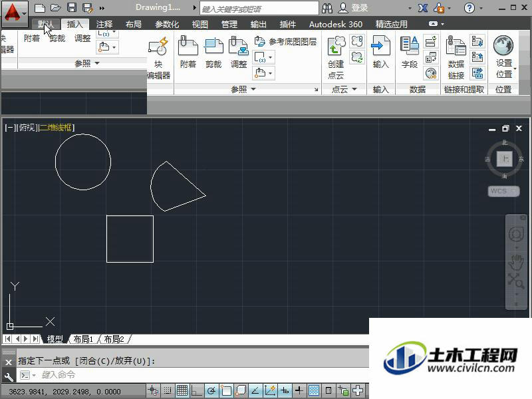Select the Pan hand tool
The image size is (532, 399).
pyautogui.click(x=516, y=262)
